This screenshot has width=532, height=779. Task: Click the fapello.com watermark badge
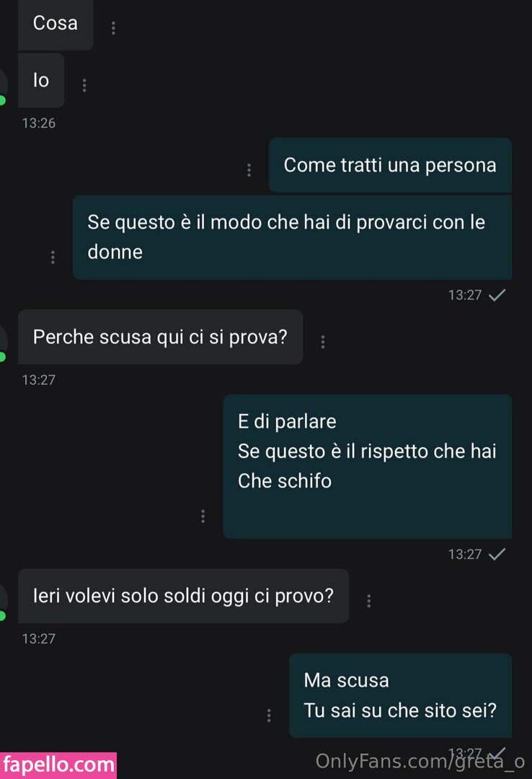[58, 765]
